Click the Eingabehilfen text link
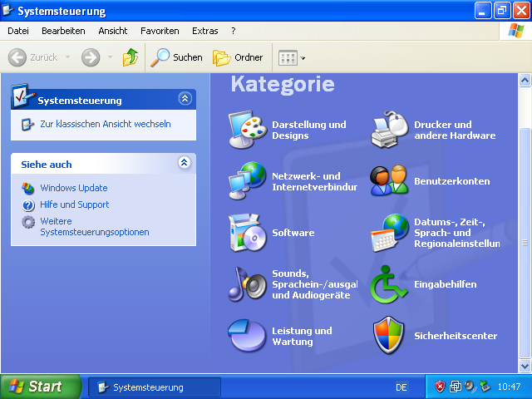 (446, 284)
